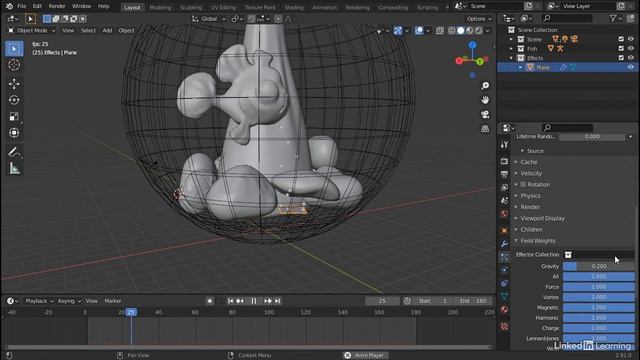Expand the Cache panel
The height and width of the screenshot is (360, 640).
529,162
